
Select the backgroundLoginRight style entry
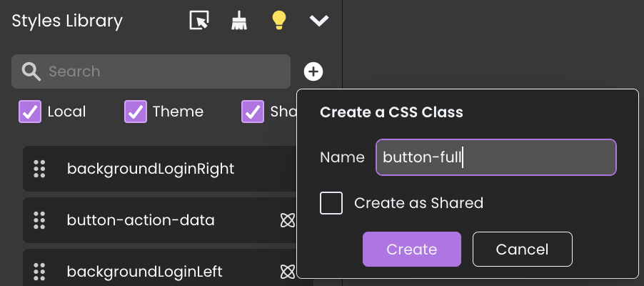pyautogui.click(x=151, y=169)
